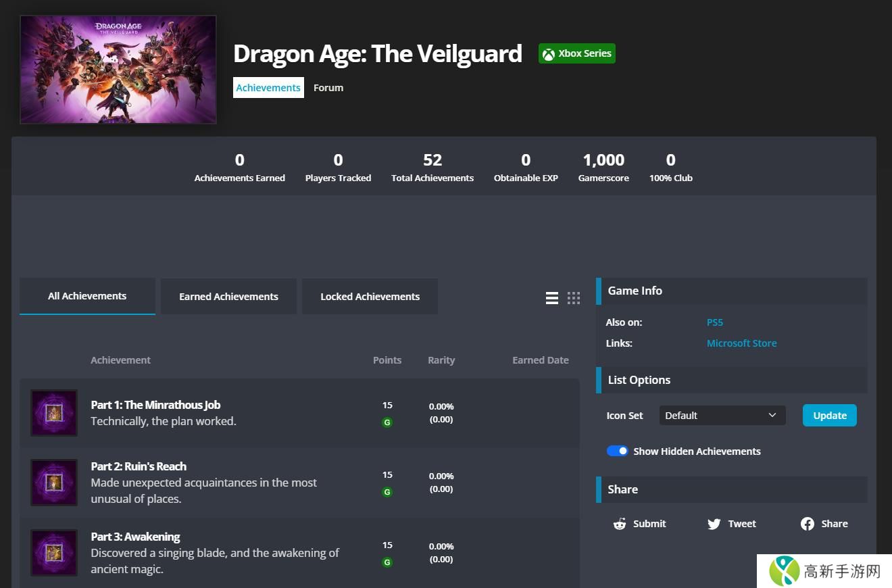Screen dimensions: 892x588
Task: Click Part 2: Ruin's Reach achievement icon
Action: [54, 483]
